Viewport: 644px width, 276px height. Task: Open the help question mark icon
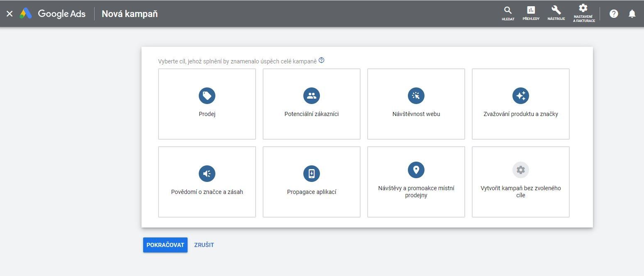pyautogui.click(x=614, y=14)
